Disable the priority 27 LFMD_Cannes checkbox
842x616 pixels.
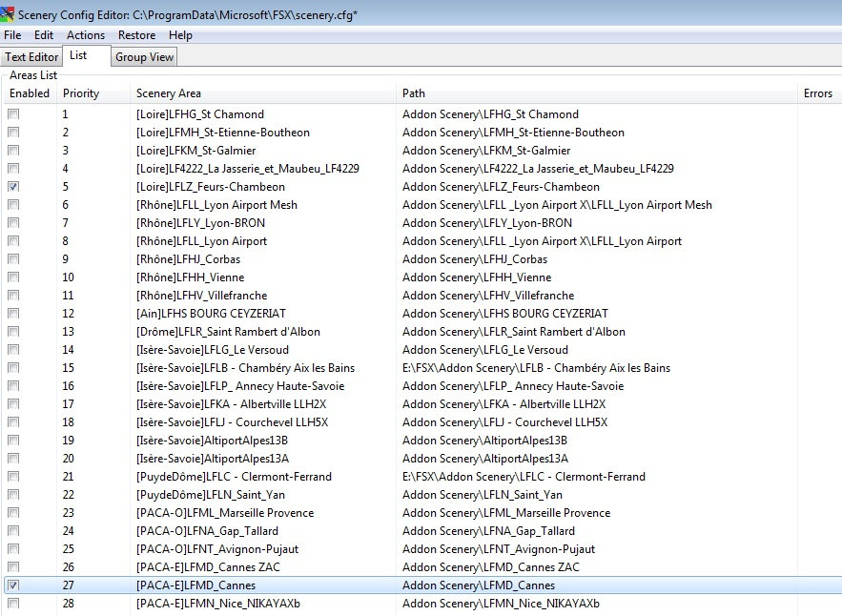[x=13, y=585]
